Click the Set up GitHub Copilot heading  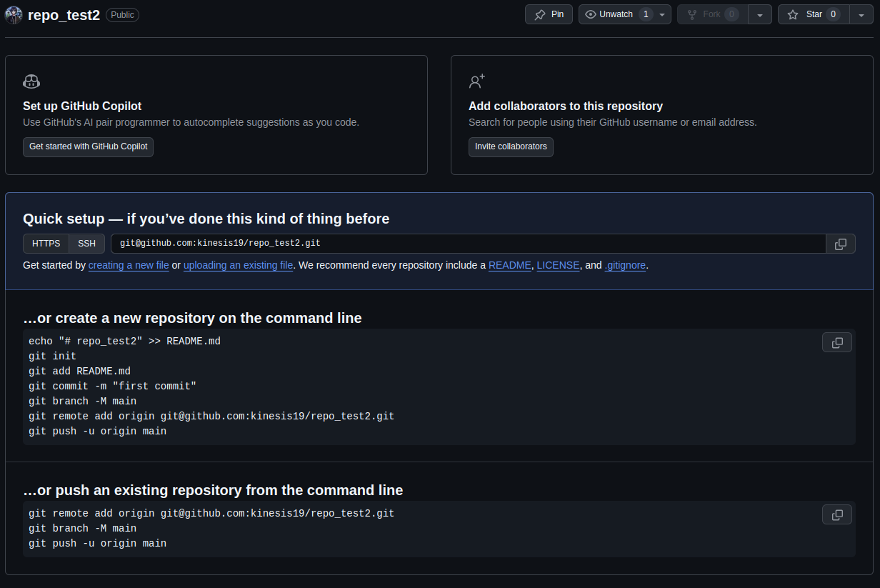tap(82, 106)
